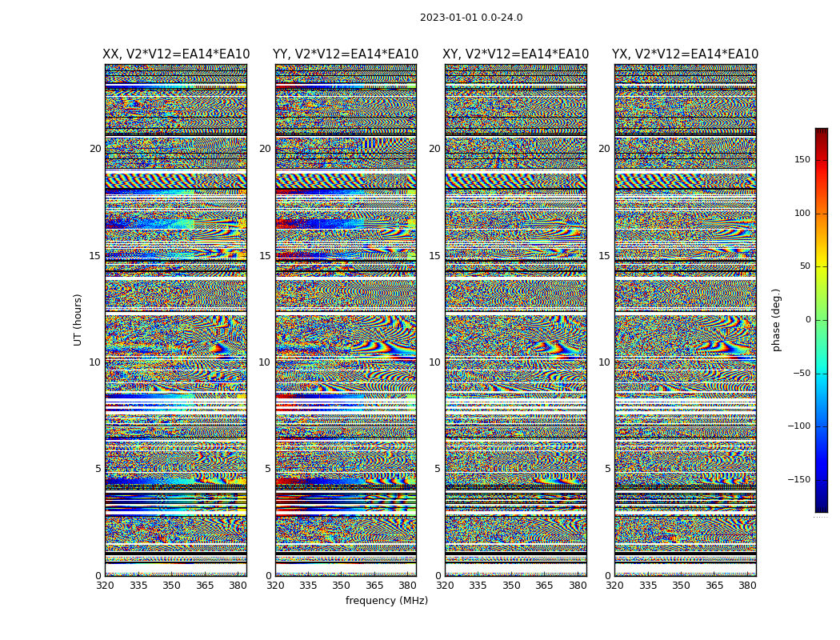Select the XX panel title text
The image size is (840, 640).
[176, 54]
